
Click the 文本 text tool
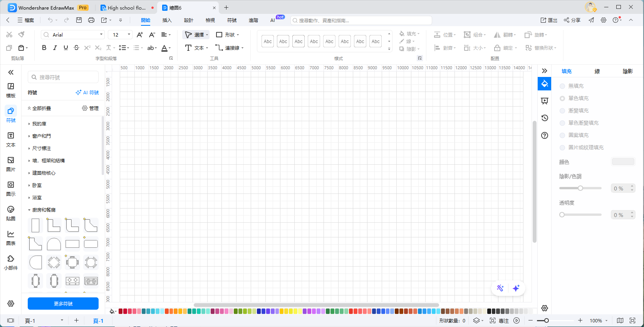point(196,48)
